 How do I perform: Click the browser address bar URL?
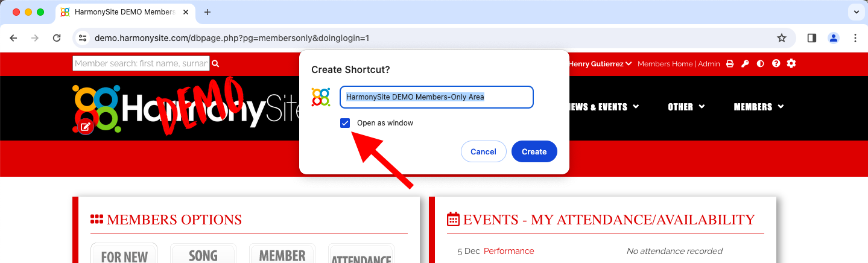click(232, 38)
